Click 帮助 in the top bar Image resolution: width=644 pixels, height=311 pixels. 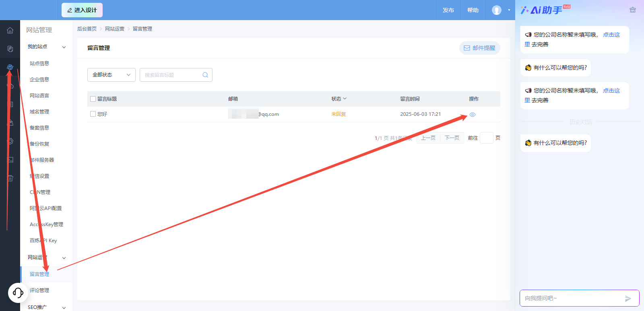(x=473, y=10)
